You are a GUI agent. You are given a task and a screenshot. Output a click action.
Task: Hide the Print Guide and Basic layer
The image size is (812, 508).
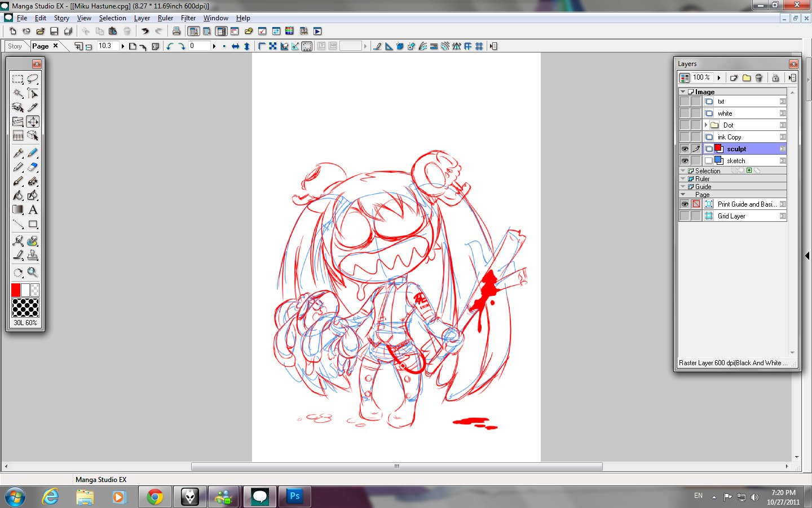[685, 204]
